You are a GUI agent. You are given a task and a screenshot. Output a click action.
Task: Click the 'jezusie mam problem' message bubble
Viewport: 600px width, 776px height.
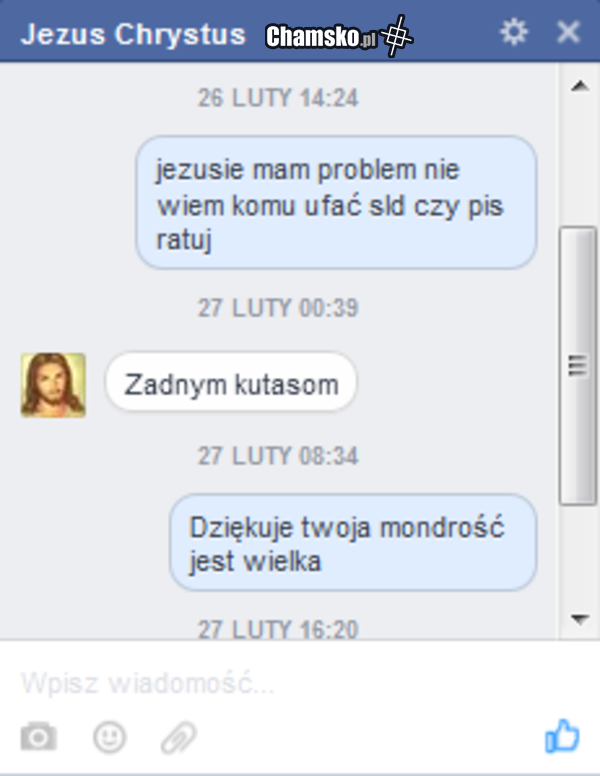coord(336,202)
